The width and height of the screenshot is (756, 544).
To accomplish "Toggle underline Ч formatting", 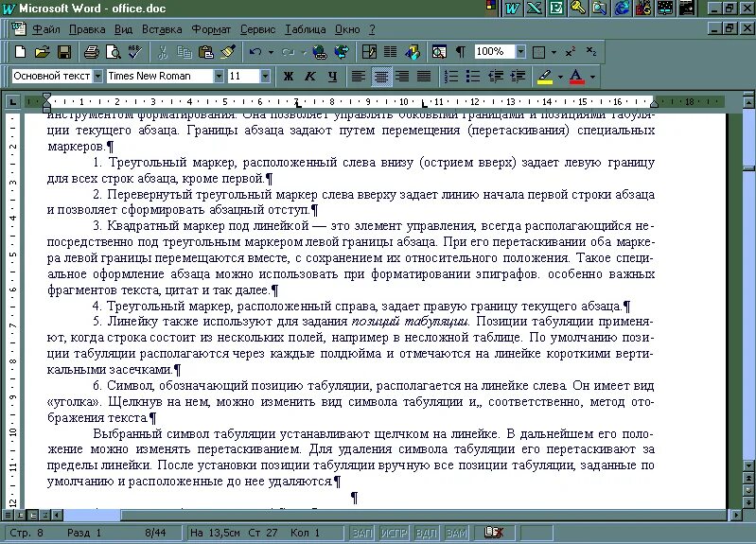I will click(332, 77).
